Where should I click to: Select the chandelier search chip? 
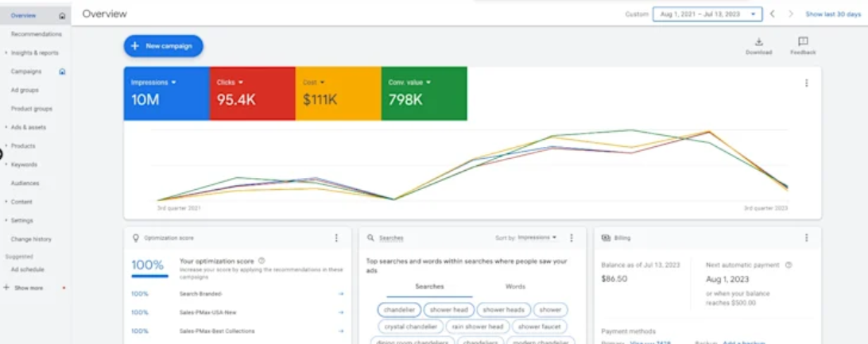click(399, 310)
